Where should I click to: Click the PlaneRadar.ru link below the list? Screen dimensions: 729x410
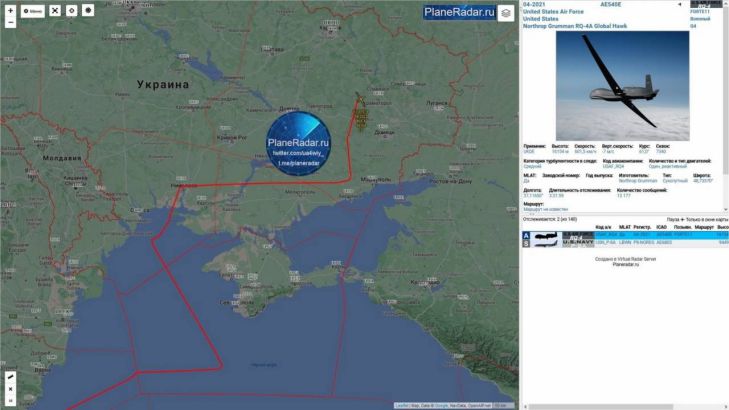(623, 265)
